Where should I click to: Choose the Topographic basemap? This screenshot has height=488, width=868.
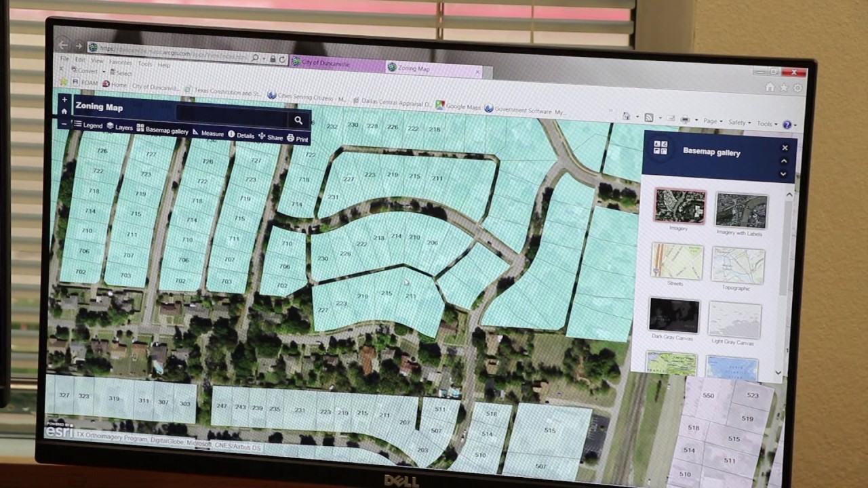tap(738, 265)
